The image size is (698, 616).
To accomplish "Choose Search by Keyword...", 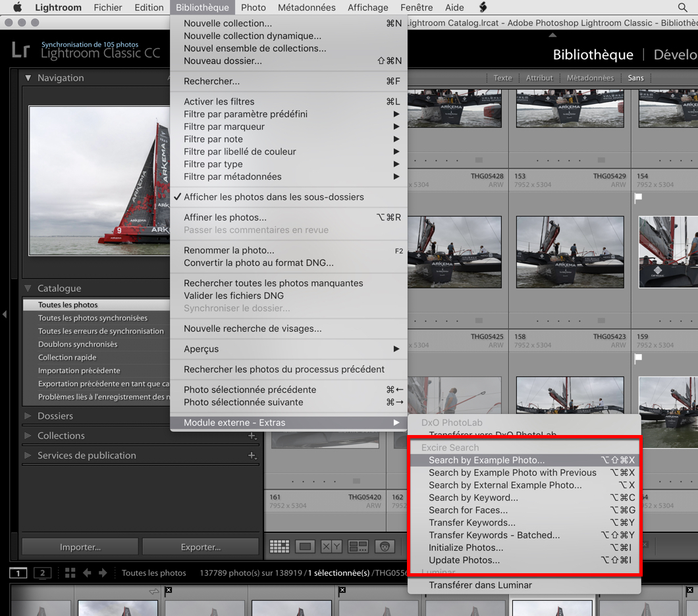I will [x=524, y=498].
